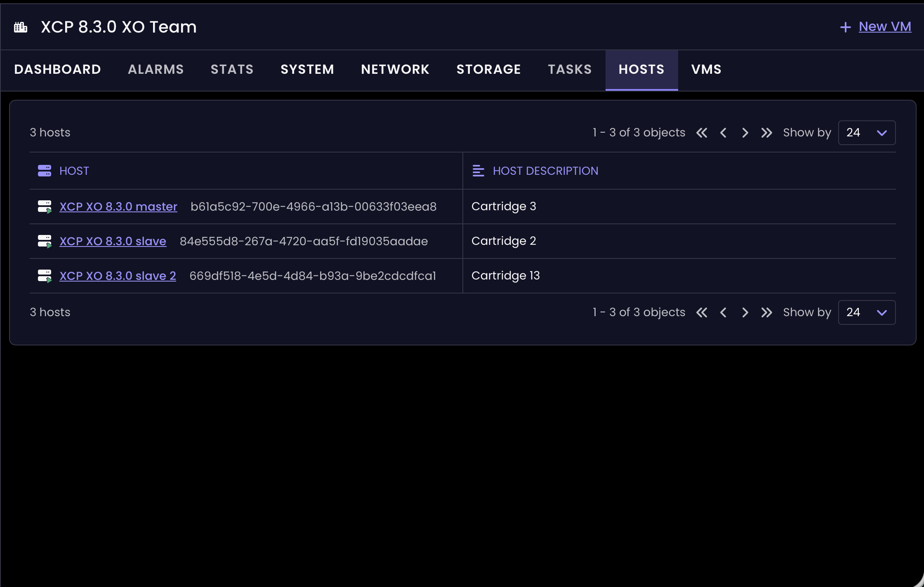This screenshot has height=587, width=924.
Task: Click the plus icon next to New VM
Action: click(x=845, y=27)
